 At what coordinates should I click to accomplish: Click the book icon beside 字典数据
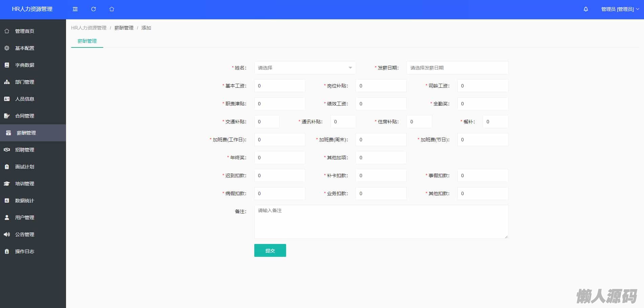click(x=7, y=65)
